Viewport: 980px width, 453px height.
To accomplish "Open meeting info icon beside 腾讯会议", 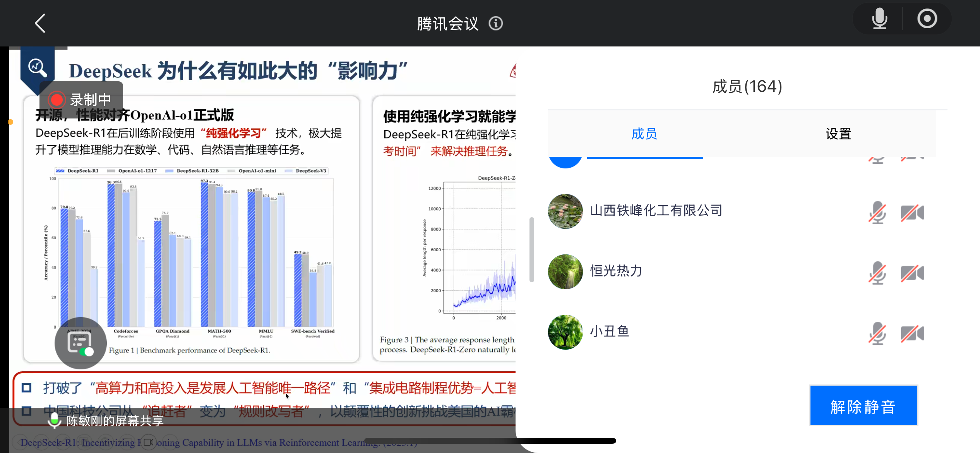I will [495, 24].
